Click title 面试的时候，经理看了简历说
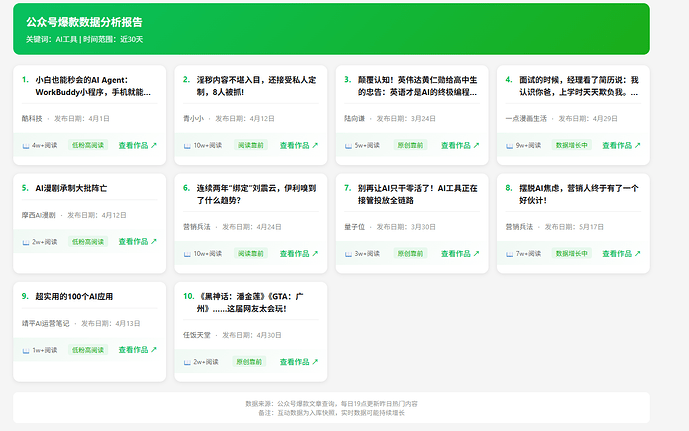The height and width of the screenshot is (431, 689). 579,86
